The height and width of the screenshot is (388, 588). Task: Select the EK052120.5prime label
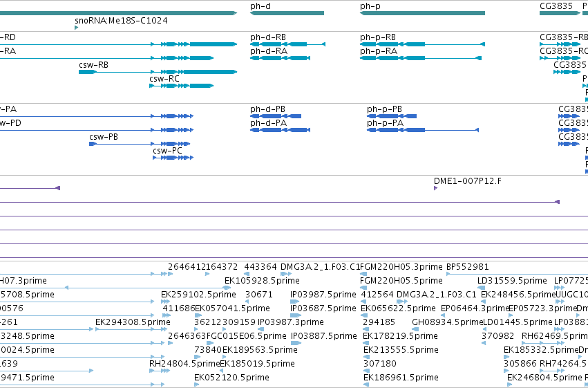231,378
